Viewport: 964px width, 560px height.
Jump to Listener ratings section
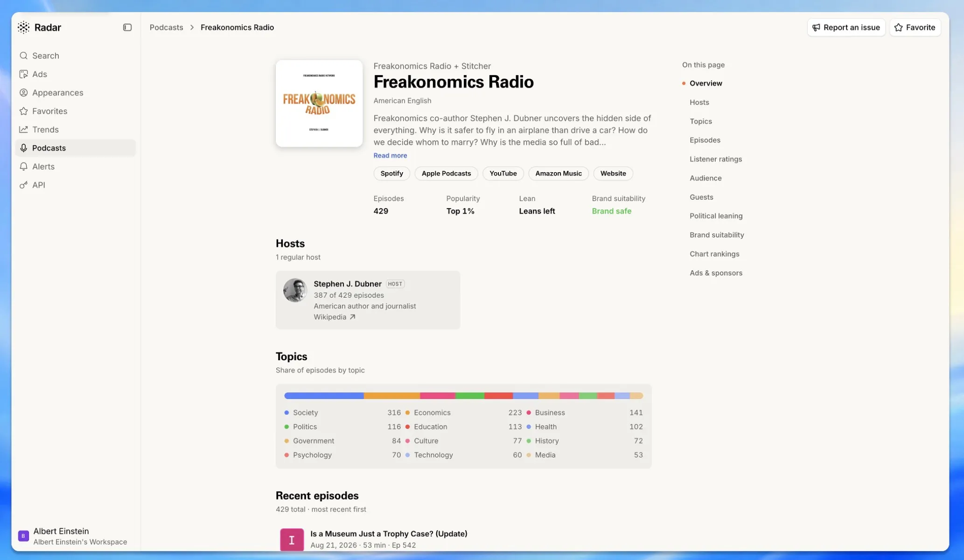[x=715, y=159]
